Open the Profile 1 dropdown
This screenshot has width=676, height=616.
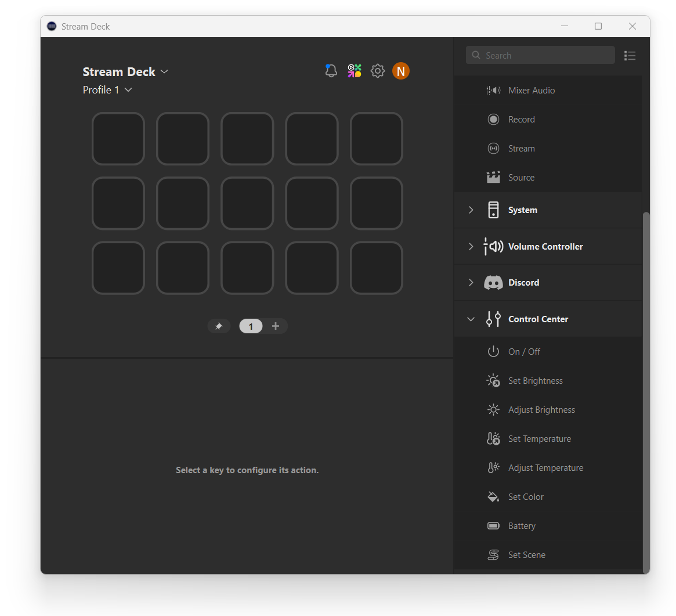pyautogui.click(x=107, y=90)
